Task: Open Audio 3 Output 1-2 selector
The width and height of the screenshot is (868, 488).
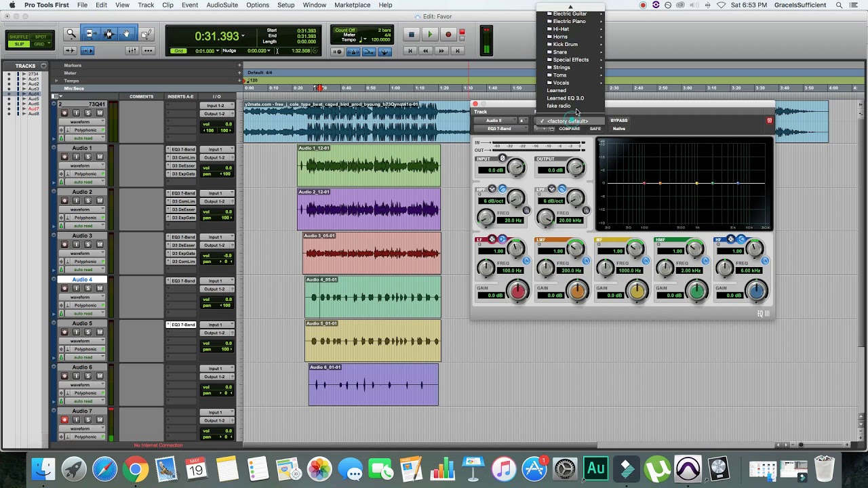Action: point(216,245)
